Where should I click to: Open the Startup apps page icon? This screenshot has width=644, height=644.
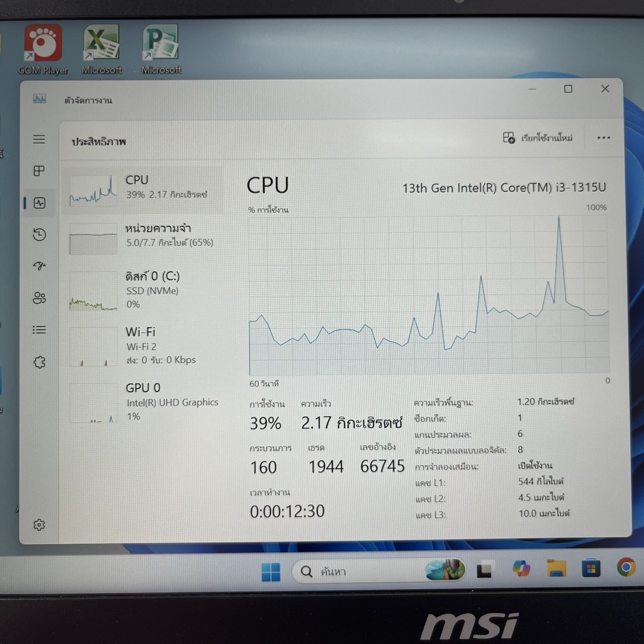(39, 266)
